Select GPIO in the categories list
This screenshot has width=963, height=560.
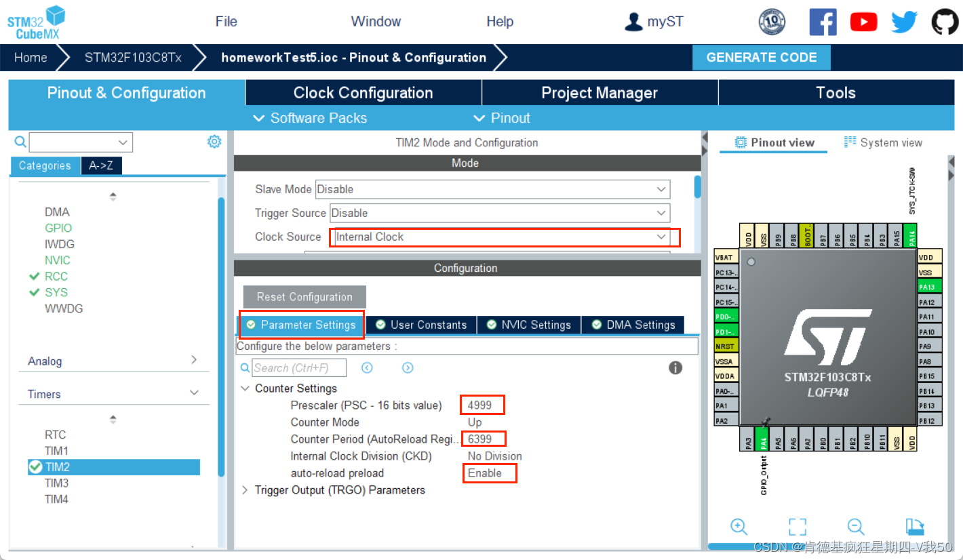58,228
